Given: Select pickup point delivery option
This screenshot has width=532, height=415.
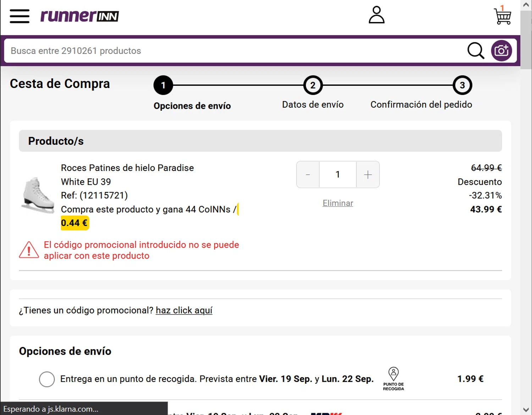Looking at the screenshot, I should pyautogui.click(x=47, y=379).
